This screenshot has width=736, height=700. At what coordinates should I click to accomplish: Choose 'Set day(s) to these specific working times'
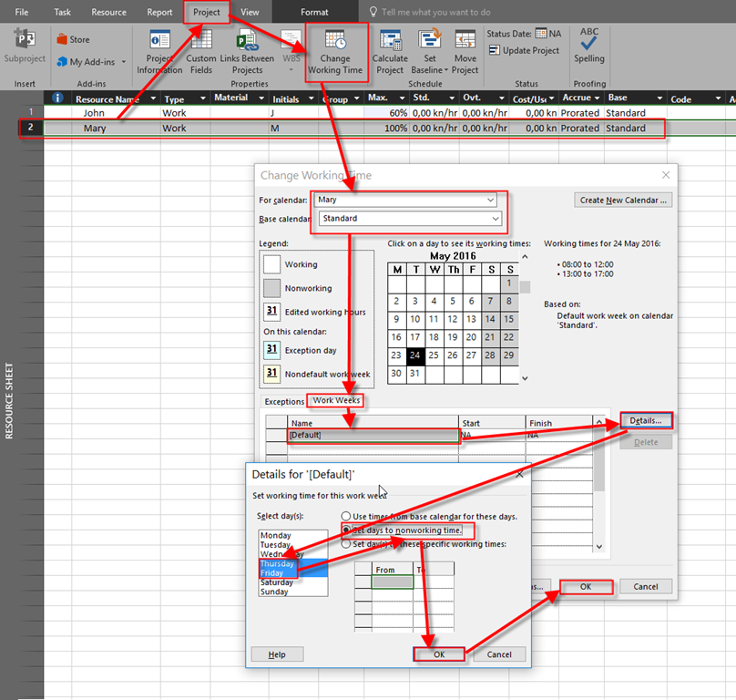coord(346,544)
